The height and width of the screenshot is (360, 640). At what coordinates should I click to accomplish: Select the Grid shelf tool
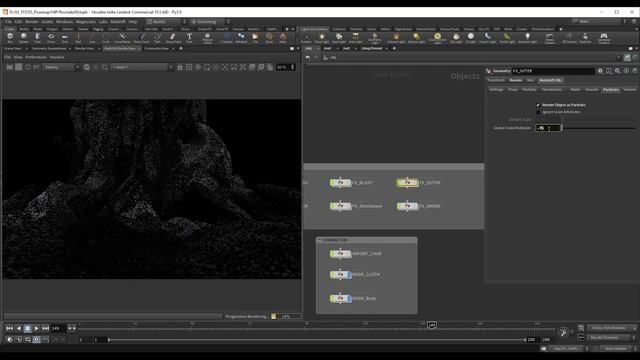coord(64,38)
